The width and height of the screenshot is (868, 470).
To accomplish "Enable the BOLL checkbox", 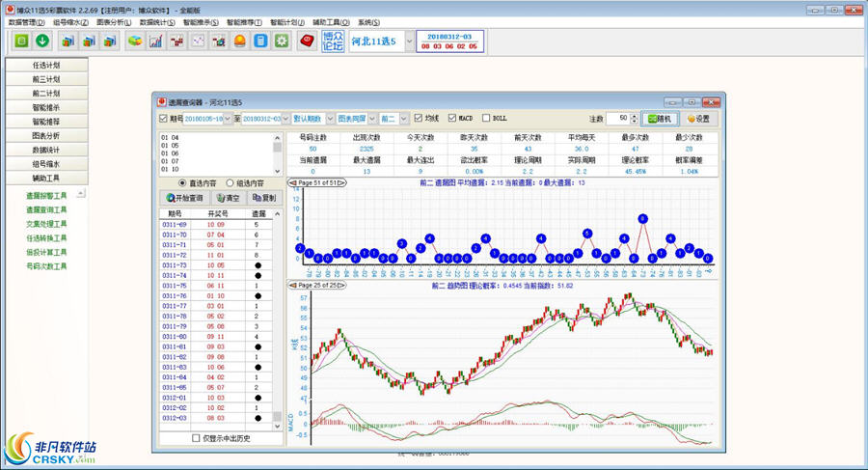I will tap(486, 119).
